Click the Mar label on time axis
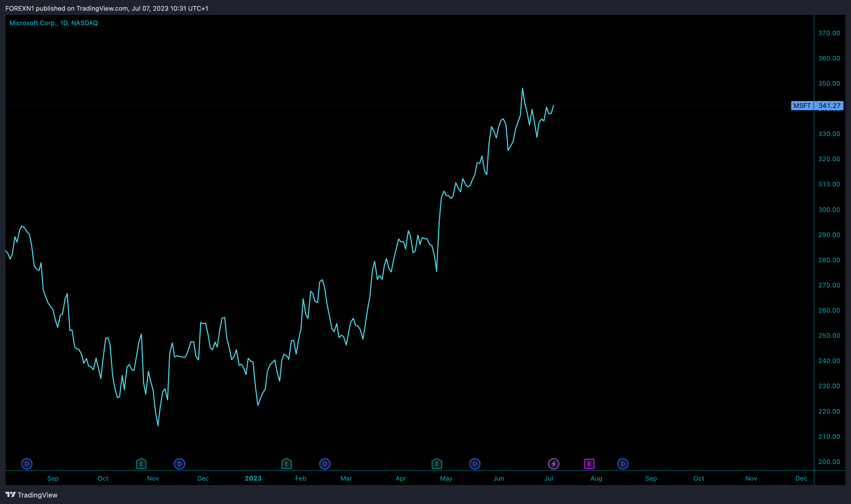This screenshot has width=851, height=504. pos(346,478)
